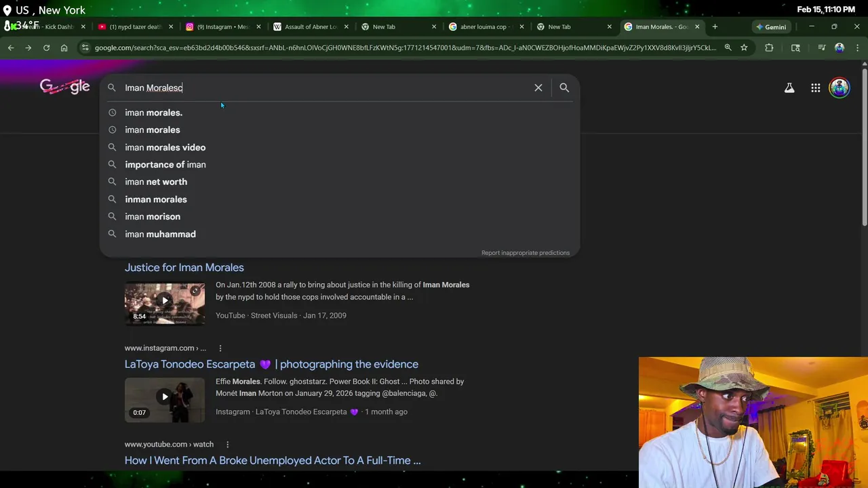Open 'How I Went From A Broke Unemployed Actor' link
Viewport: 868px width, 488px height.
point(273,460)
